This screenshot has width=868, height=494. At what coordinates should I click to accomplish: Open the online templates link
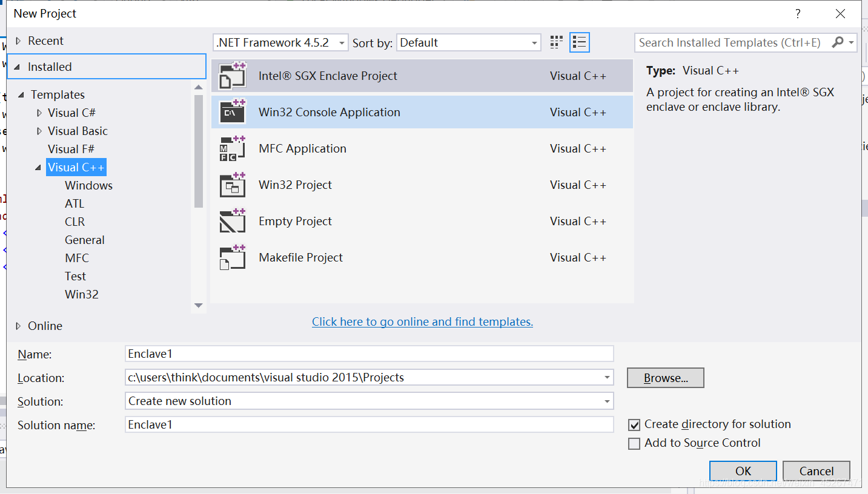point(422,322)
